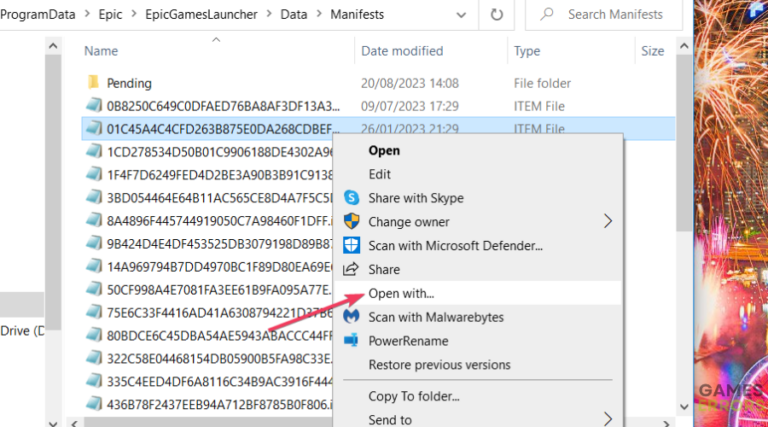Click file icon of 75E6C33F4416AD41A6308794221D
The image size is (768, 427).
coord(94,312)
